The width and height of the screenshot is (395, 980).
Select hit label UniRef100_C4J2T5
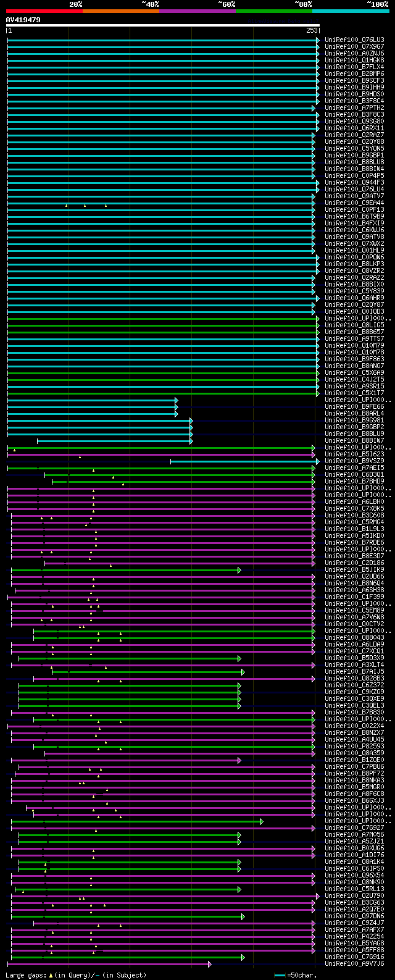click(354, 380)
